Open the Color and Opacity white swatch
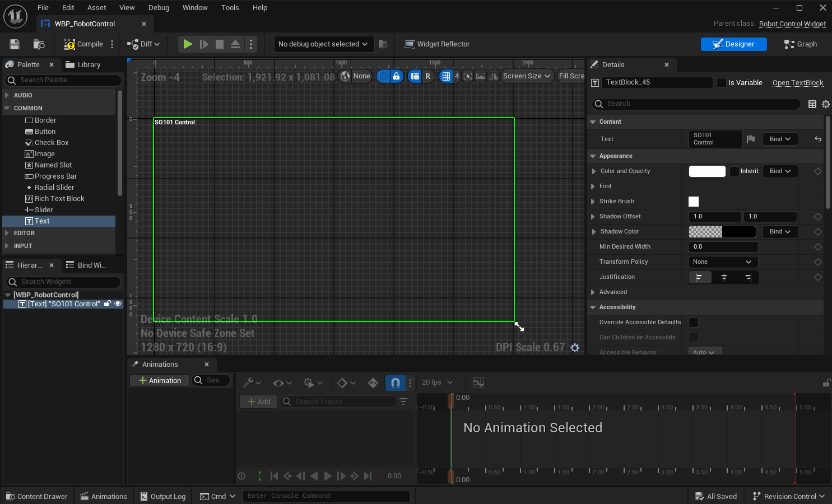The height and width of the screenshot is (504, 832). click(x=707, y=171)
